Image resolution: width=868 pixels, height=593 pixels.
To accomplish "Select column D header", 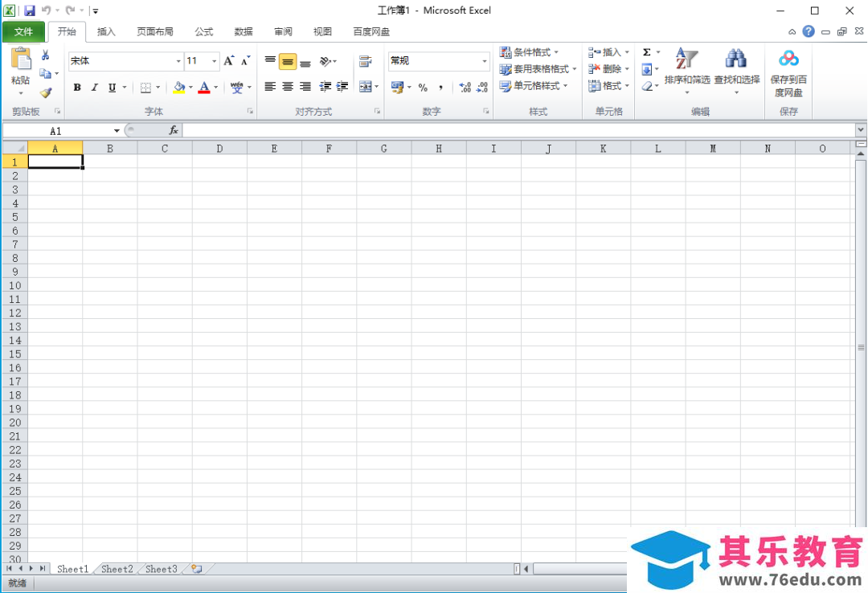I will (x=219, y=149).
